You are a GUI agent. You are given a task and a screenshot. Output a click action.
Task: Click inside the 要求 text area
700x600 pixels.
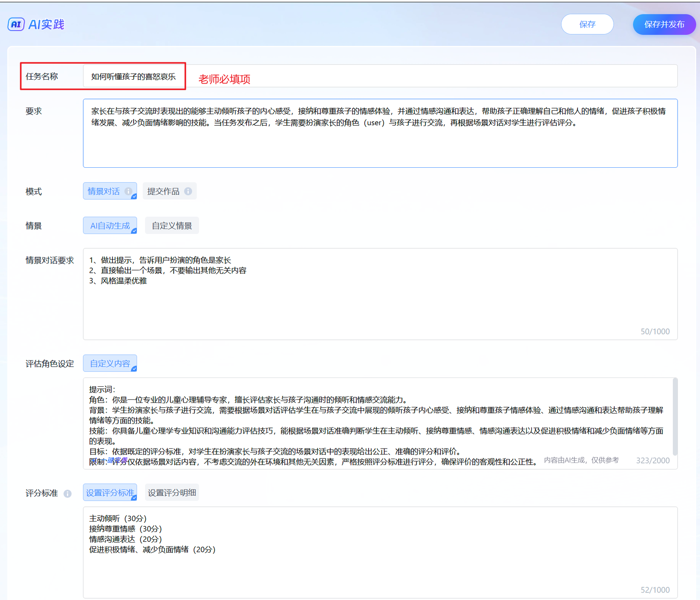(380, 145)
